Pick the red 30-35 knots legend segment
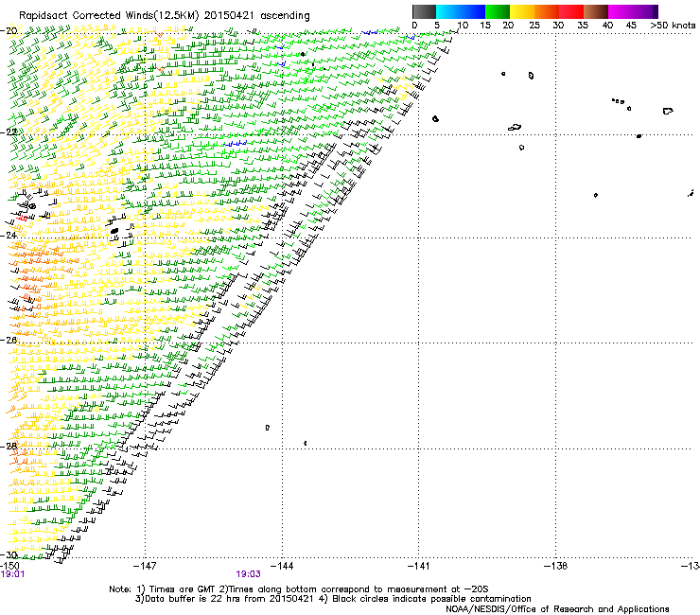The image size is (700, 615). [x=571, y=11]
